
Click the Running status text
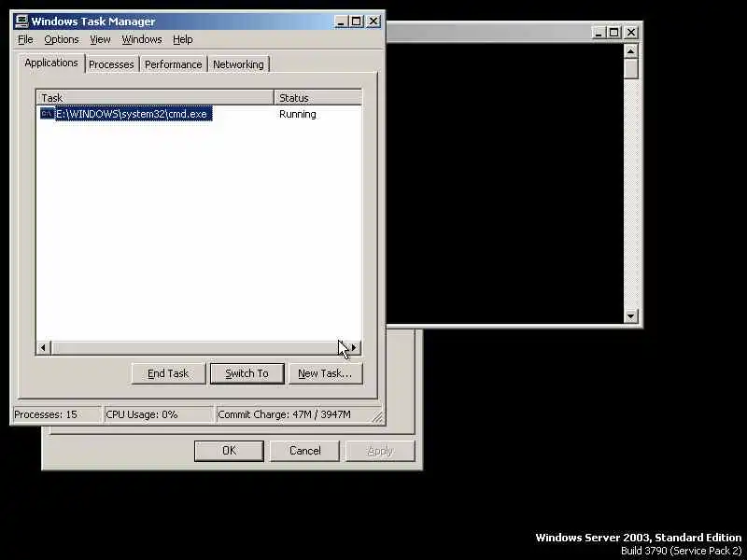pos(298,114)
